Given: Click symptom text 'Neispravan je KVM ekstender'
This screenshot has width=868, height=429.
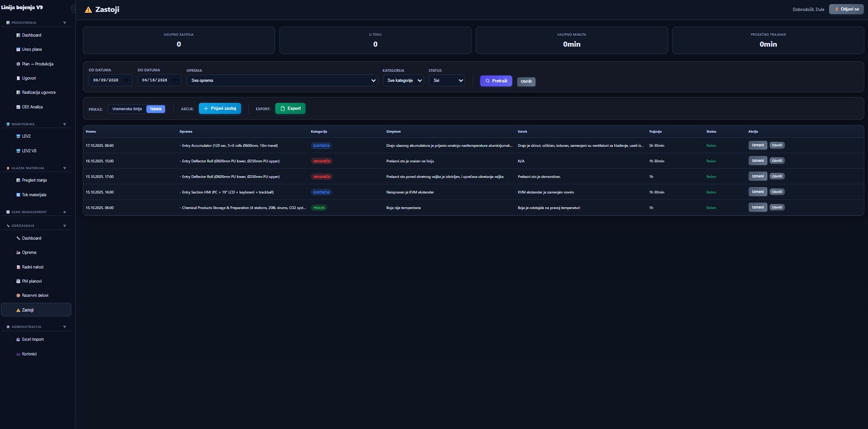Looking at the screenshot, I should (410, 192).
